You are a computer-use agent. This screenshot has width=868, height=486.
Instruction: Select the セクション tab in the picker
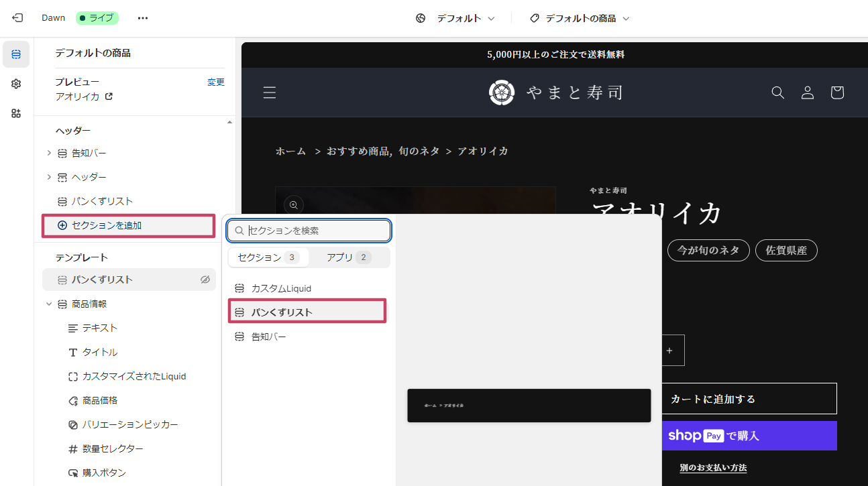click(x=268, y=257)
